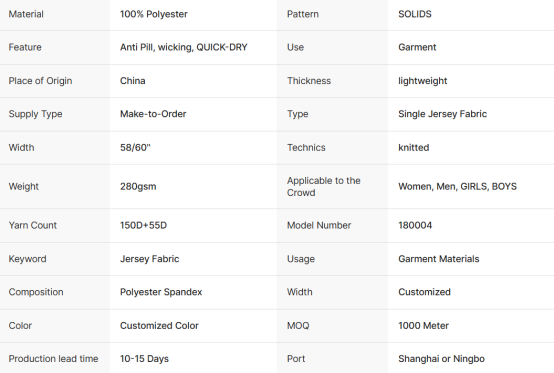Viewport: 554px width, 373px height.
Task: Click the 100% Polyester material value
Action: click(x=154, y=14)
